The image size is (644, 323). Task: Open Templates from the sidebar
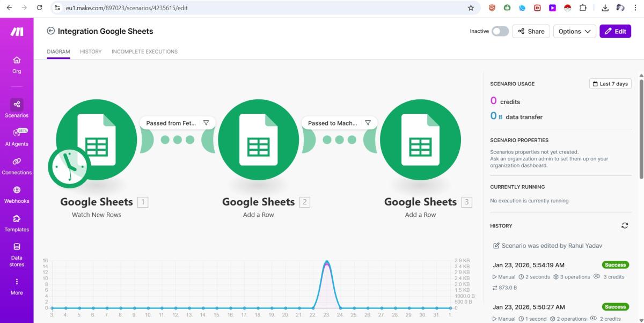tap(17, 223)
